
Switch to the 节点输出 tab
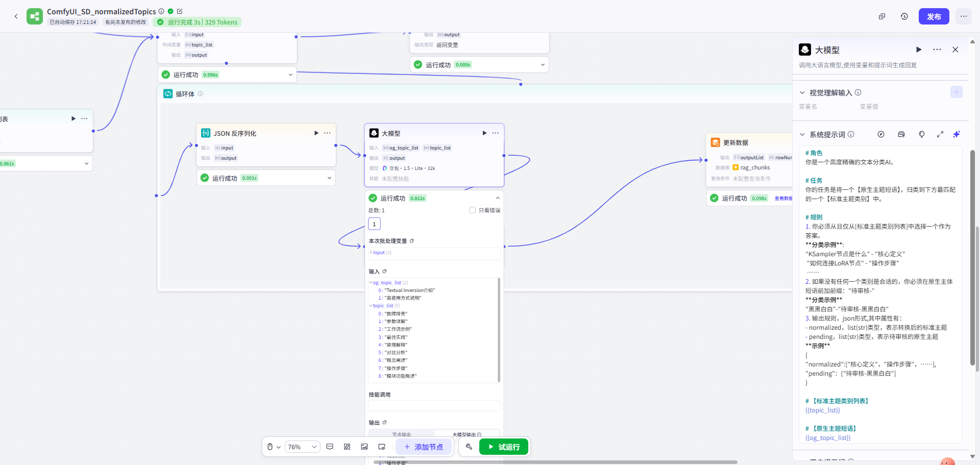401,434
